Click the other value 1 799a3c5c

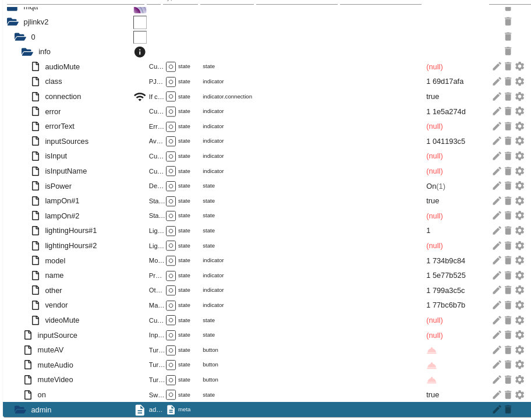(445, 291)
